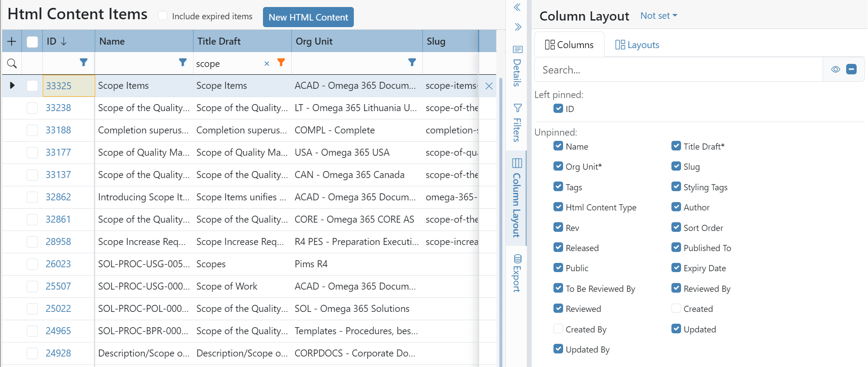Uncheck the Styling Tags column checkbox
The width and height of the screenshot is (868, 367).
[676, 187]
